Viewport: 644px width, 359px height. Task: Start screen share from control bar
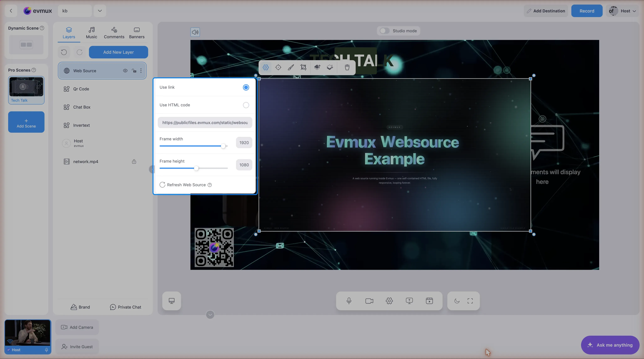click(409, 301)
